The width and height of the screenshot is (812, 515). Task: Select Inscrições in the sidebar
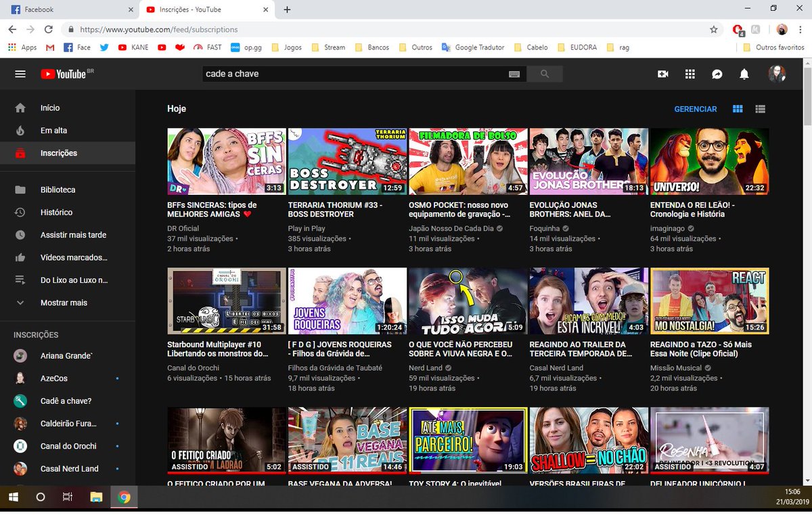(x=68, y=153)
